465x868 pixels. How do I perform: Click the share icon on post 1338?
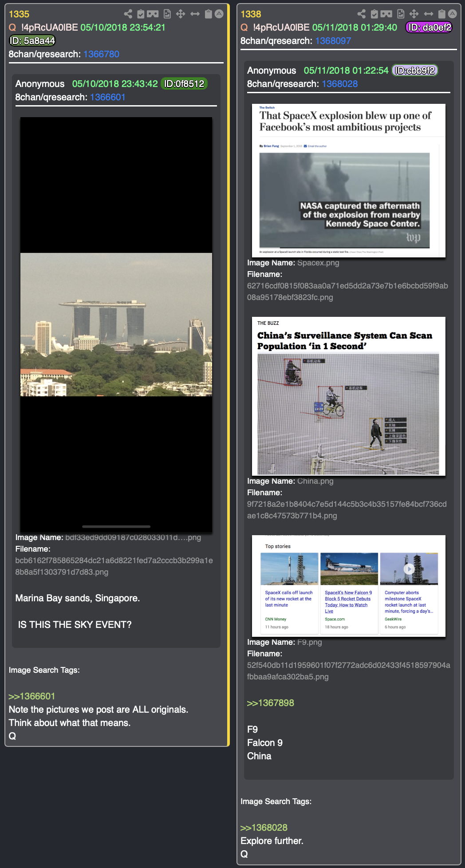point(362,14)
